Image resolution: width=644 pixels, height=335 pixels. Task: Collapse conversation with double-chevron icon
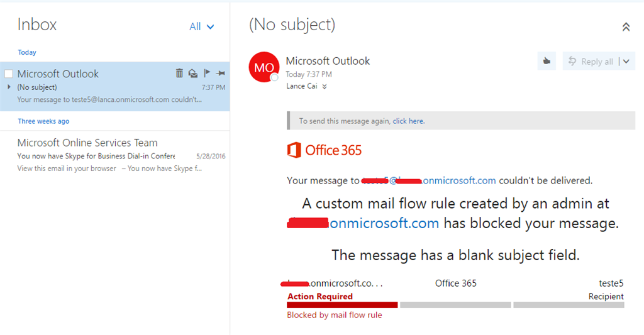pos(626,27)
